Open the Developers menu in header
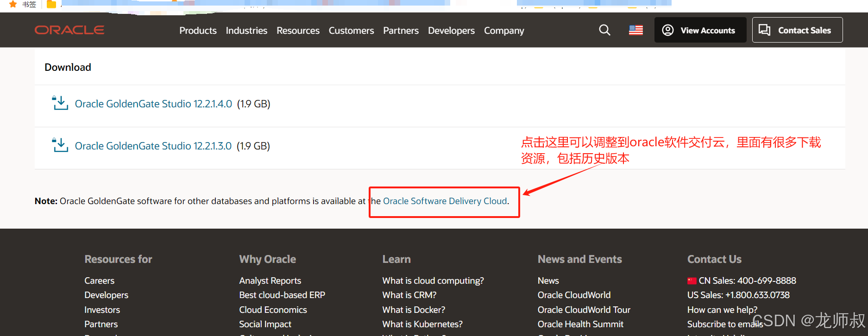This screenshot has width=868, height=336. pos(451,31)
